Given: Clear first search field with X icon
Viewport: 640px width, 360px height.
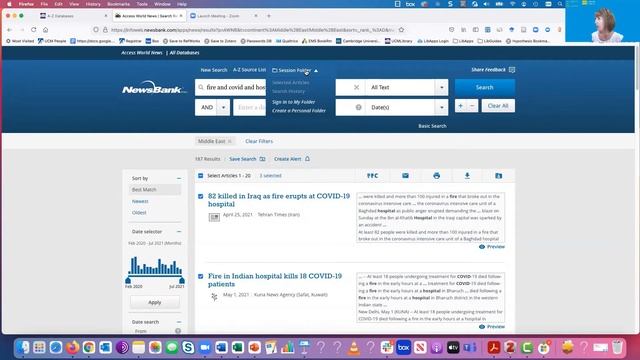Looking at the screenshot, I should [x=356, y=87].
